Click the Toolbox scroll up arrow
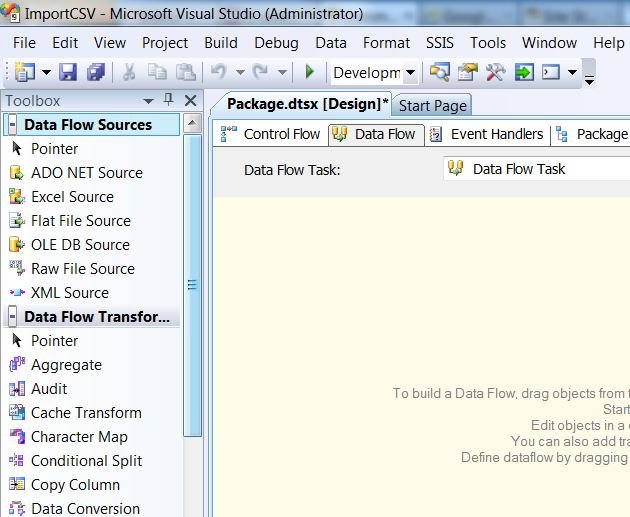This screenshot has height=517, width=630. [x=192, y=123]
